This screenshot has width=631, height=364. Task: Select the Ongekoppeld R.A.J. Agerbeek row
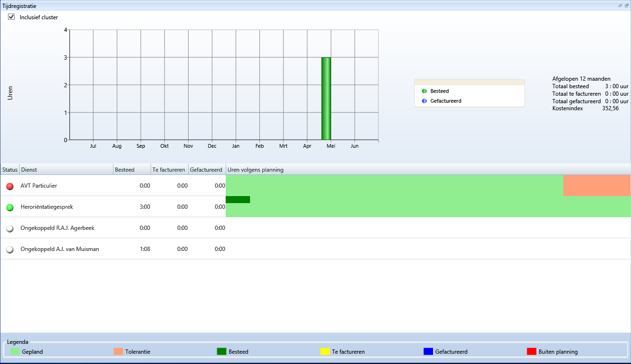tap(315, 228)
